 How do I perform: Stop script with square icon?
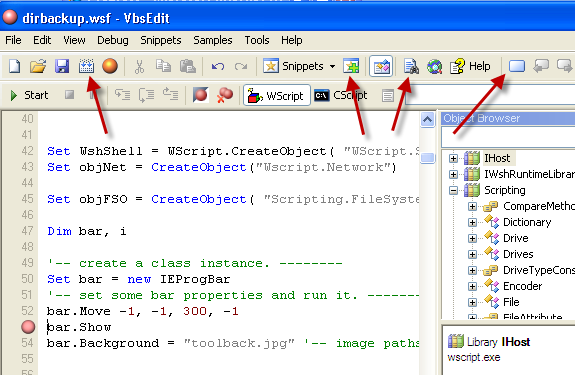(x=69, y=95)
